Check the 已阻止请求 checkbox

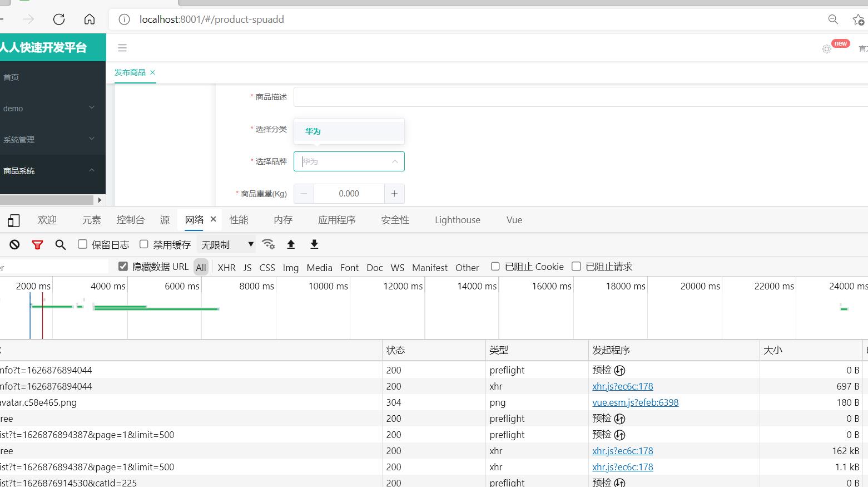[577, 267]
